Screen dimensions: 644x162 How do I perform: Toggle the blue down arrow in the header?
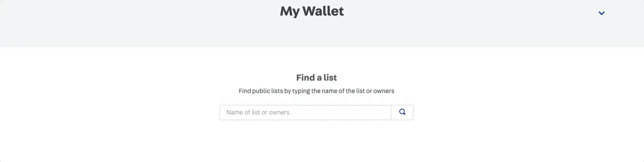[601, 13]
